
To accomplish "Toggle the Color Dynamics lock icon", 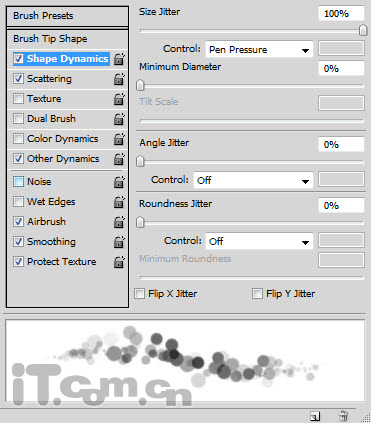I will (119, 139).
